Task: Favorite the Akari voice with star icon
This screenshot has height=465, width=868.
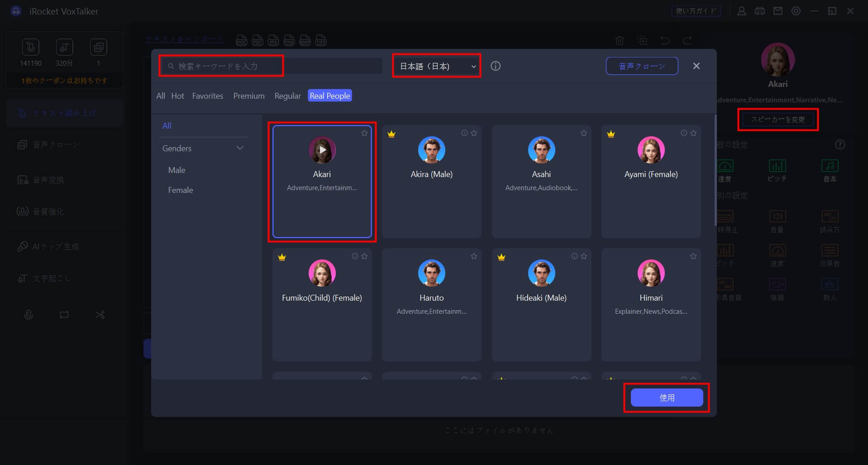Action: [x=364, y=133]
